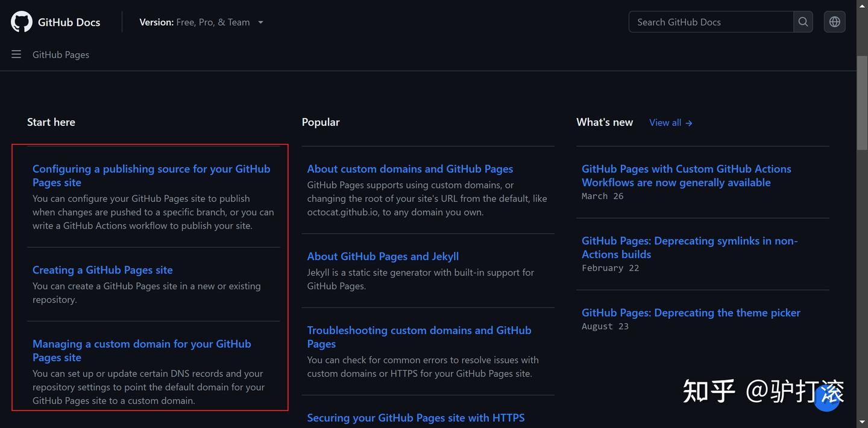The width and height of the screenshot is (868, 428).
Task: Click the GitHub Octocat logo
Action: (22, 22)
